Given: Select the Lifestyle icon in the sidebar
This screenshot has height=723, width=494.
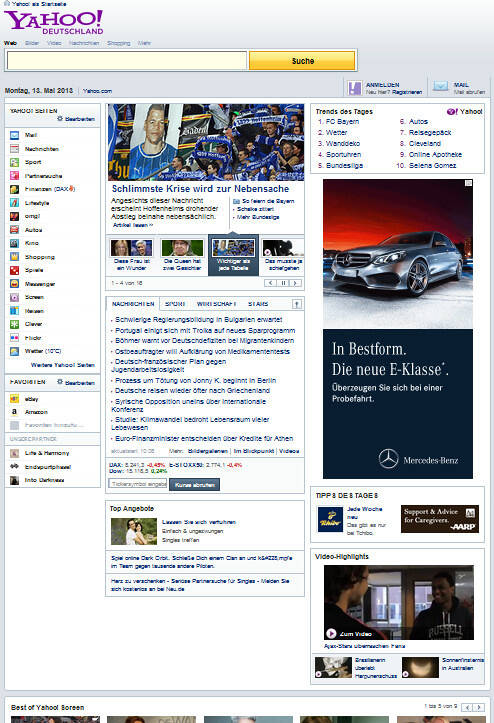Looking at the screenshot, I should pos(14,202).
